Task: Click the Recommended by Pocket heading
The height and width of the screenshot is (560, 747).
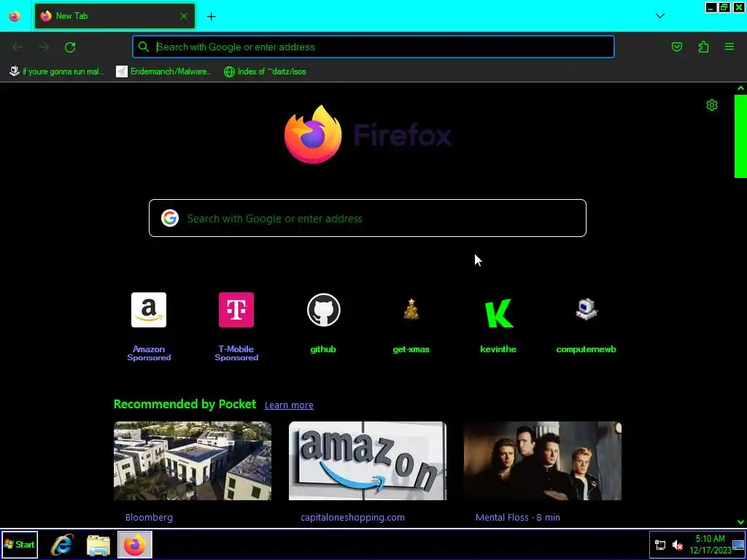Action: click(185, 404)
